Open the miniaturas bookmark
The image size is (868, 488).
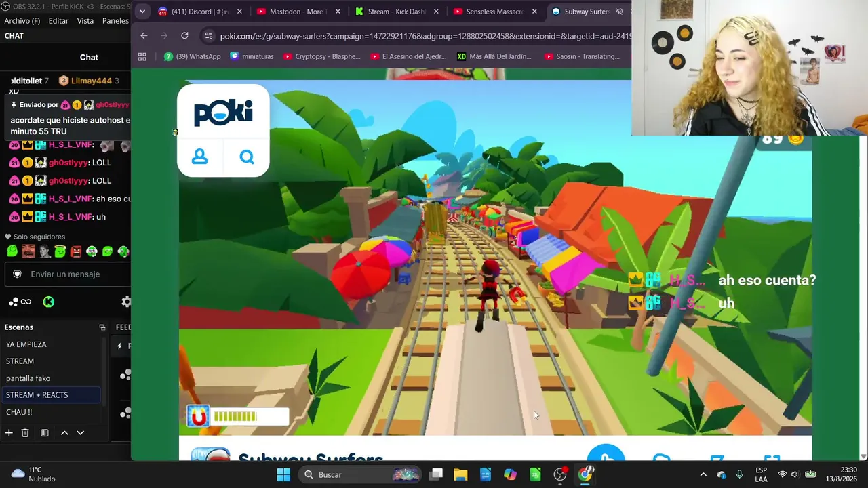click(x=252, y=56)
